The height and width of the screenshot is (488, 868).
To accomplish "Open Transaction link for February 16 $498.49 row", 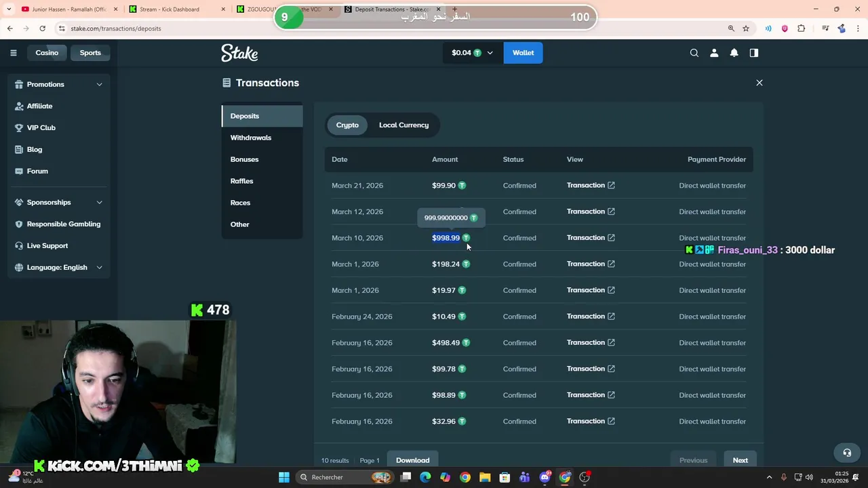I will click(591, 342).
